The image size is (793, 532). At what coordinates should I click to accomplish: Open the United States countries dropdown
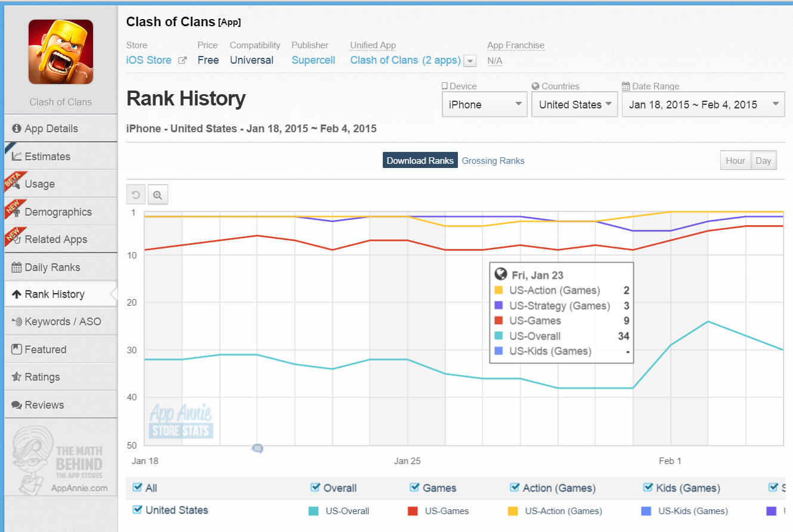pos(575,104)
